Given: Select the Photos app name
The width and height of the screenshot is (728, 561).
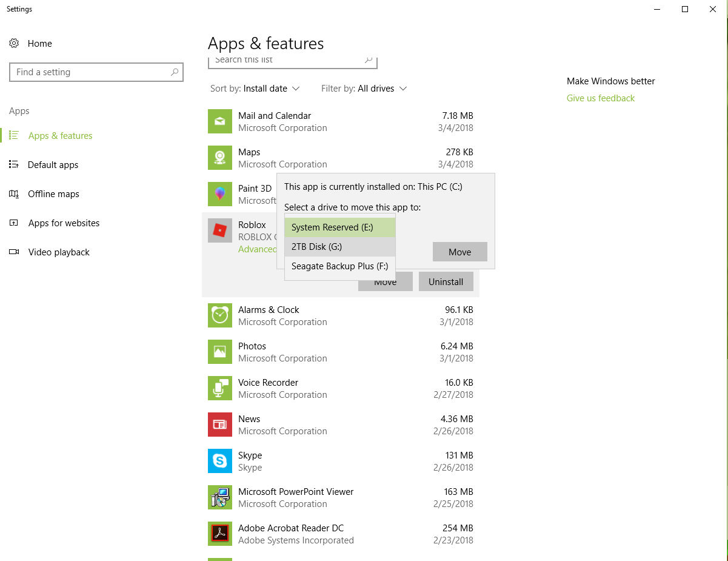Looking at the screenshot, I should coord(252,346).
